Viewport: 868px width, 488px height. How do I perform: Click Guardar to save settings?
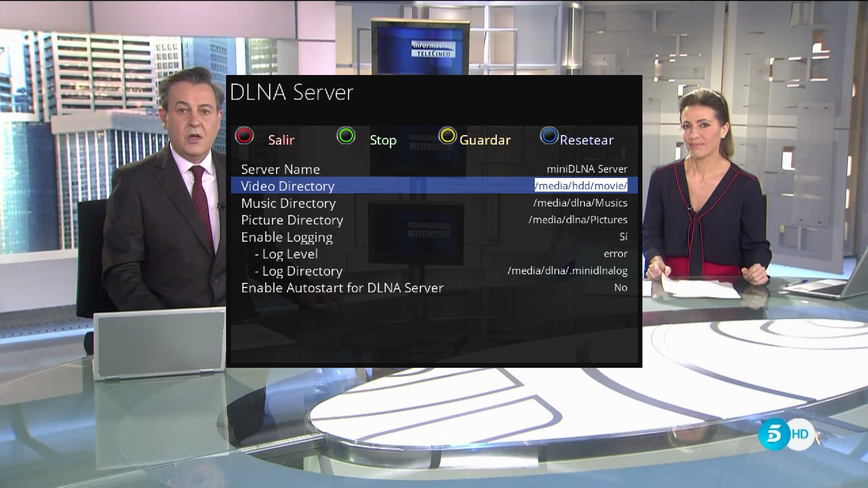pos(485,140)
